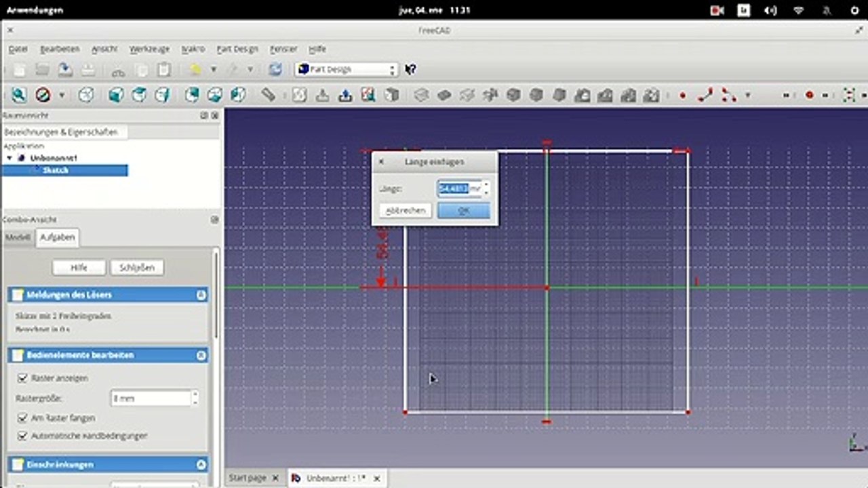Collapse the Bedienelemente bearbeiten section

(x=201, y=355)
